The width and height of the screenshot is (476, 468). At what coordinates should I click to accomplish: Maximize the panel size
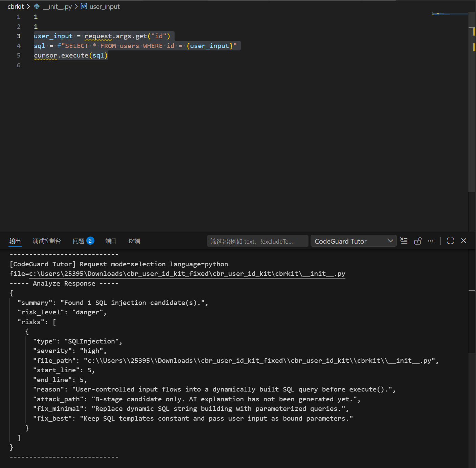[450, 241]
